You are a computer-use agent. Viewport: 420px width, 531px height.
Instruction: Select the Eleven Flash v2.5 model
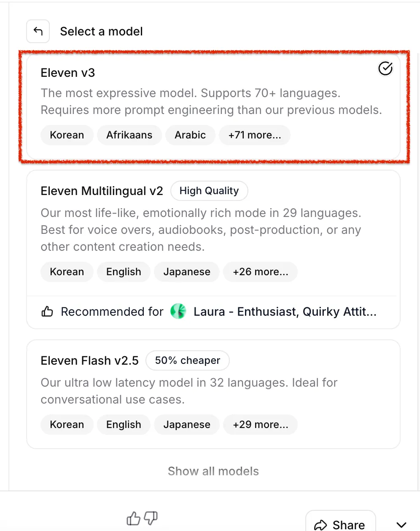(x=89, y=361)
